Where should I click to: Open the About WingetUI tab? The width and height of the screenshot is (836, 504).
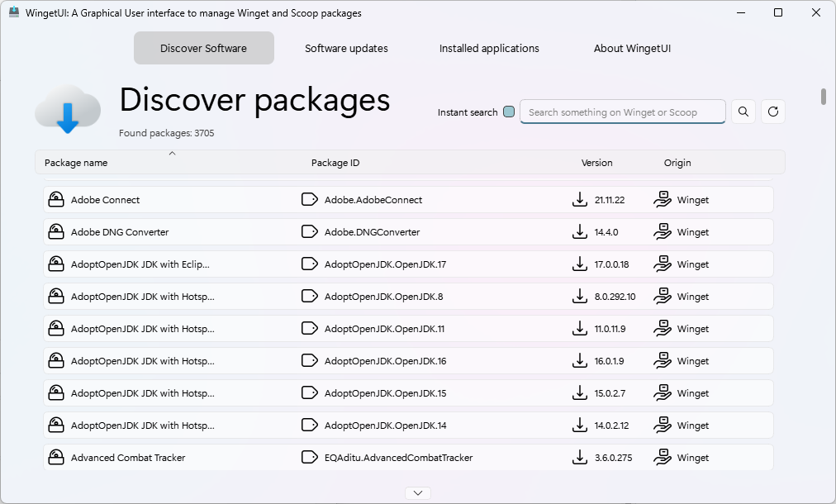632,48
